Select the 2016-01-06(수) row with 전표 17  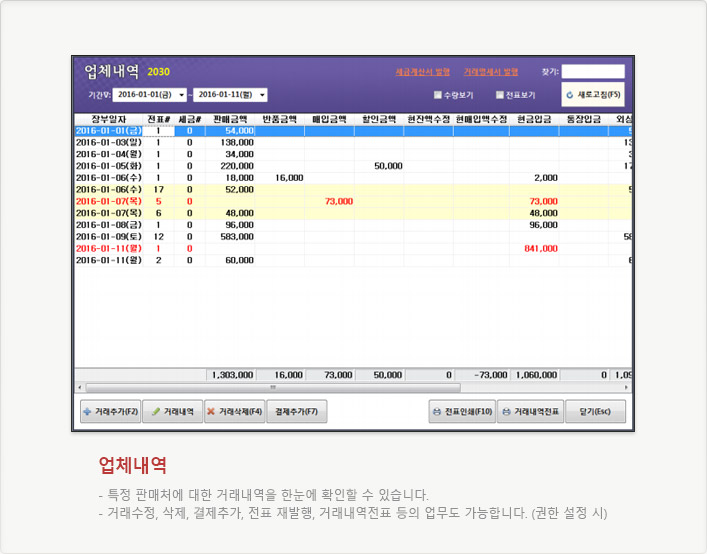[x=353, y=189]
